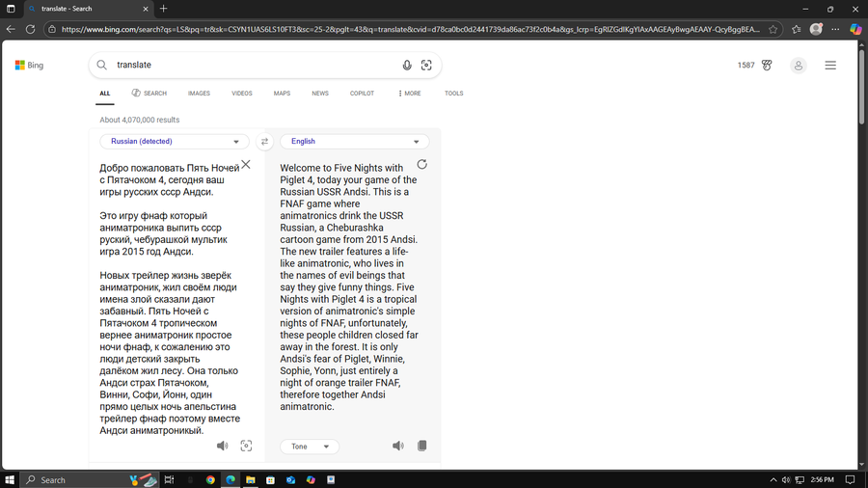Open Edge Settings and more menu
Image resolution: width=868 pixels, height=488 pixels.
click(835, 29)
